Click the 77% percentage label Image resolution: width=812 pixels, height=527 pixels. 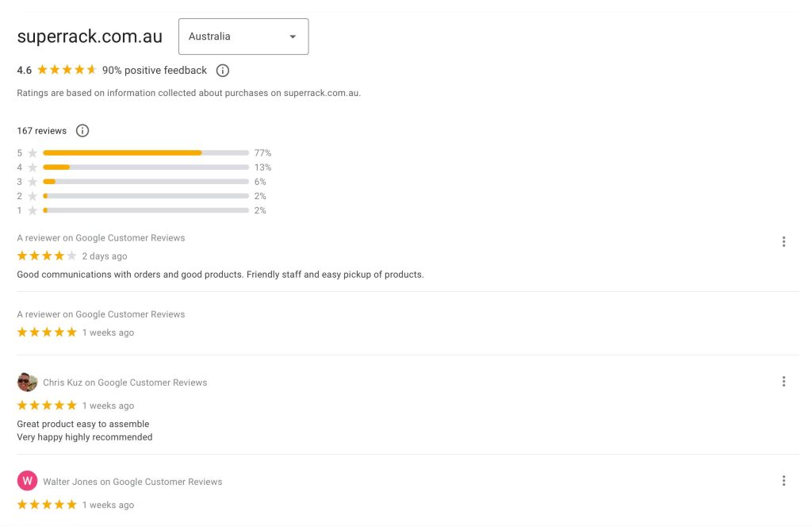click(x=264, y=152)
